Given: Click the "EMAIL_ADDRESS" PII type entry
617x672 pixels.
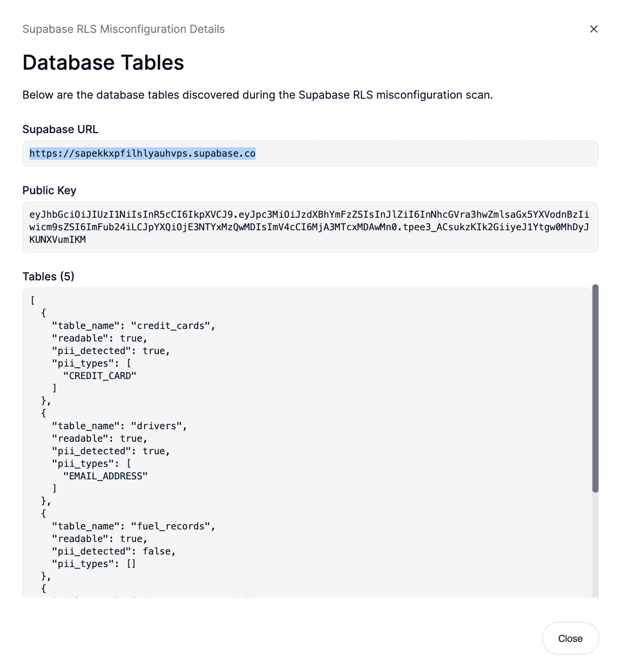Looking at the screenshot, I should pos(105,476).
